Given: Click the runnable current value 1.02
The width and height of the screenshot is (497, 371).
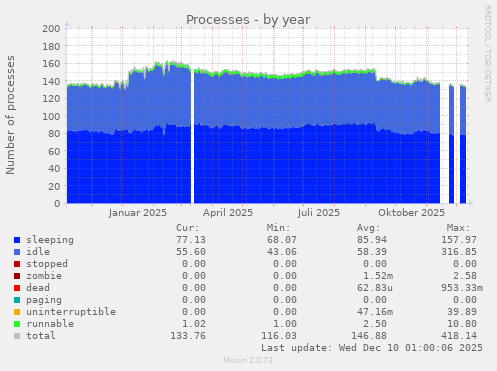Looking at the screenshot, I should click(x=194, y=324).
